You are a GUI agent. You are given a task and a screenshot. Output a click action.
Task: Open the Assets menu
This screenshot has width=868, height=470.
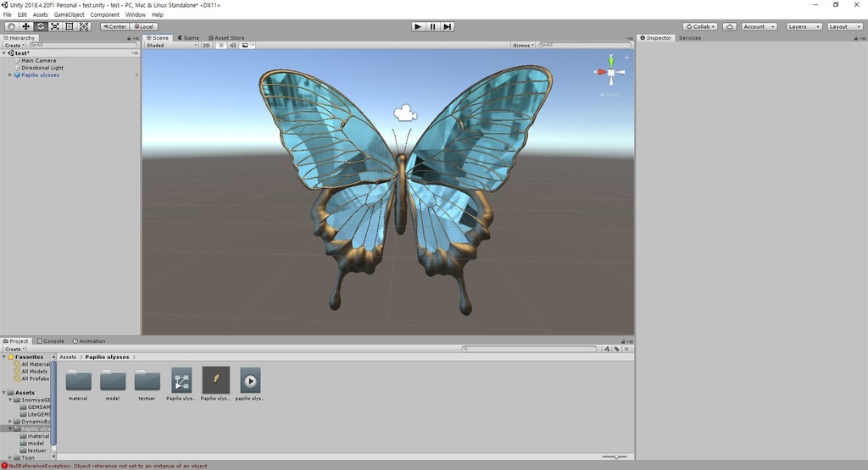41,15
